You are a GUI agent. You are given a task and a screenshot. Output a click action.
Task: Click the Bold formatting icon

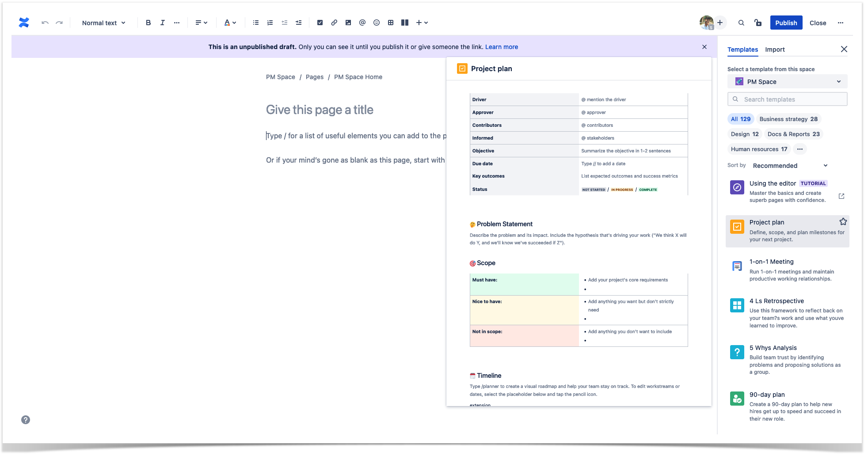(x=148, y=23)
